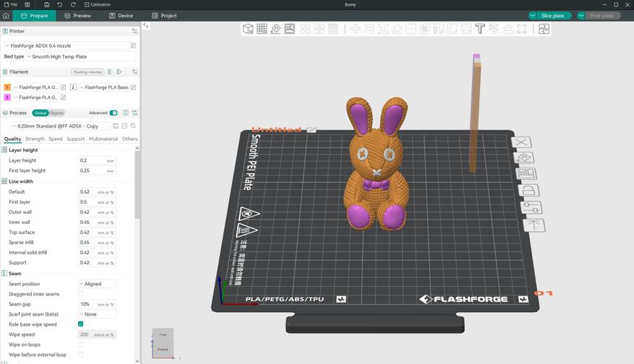The height and width of the screenshot is (364, 634).
Task: Click the orange filament 1 color swatch
Action: (x=7, y=87)
